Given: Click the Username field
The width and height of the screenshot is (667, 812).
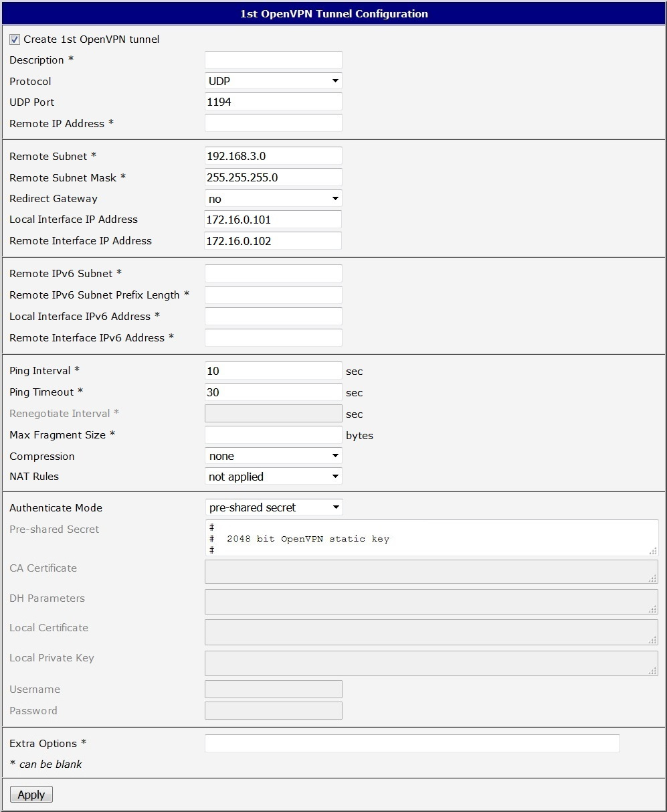Looking at the screenshot, I should tap(273, 689).
